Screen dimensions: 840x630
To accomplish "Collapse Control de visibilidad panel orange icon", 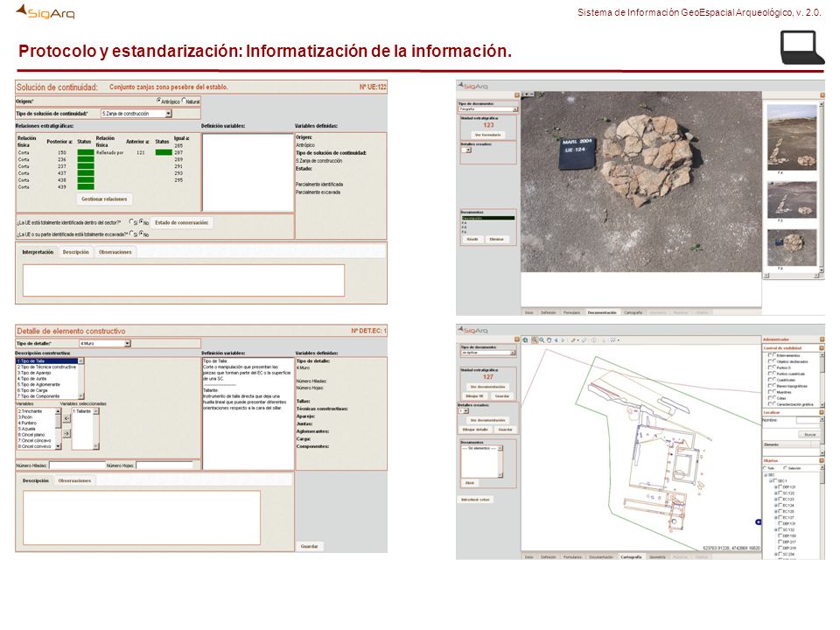I will pyautogui.click(x=822, y=348).
